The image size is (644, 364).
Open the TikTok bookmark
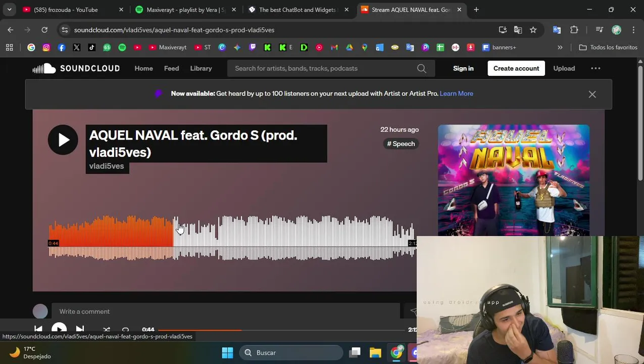pyautogui.click(x=92, y=47)
